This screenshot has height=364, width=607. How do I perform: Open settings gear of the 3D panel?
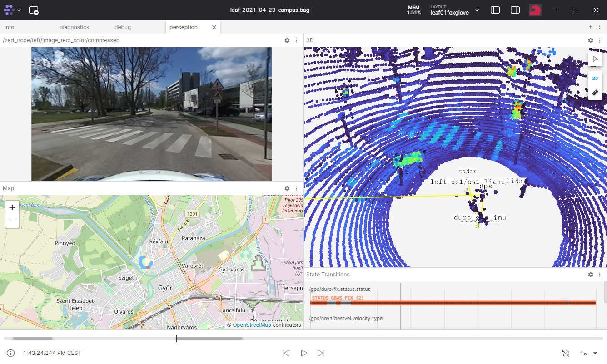pos(591,40)
